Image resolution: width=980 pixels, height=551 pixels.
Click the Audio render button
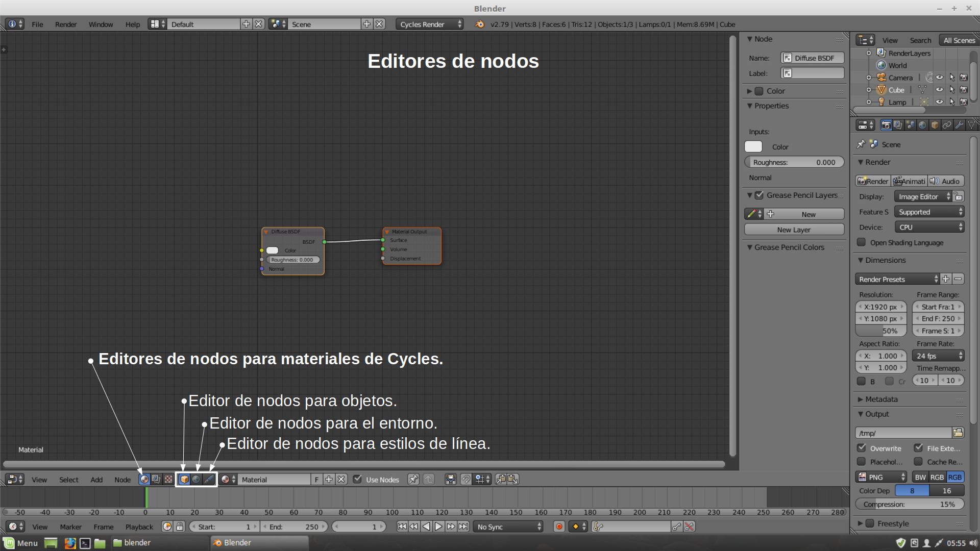[946, 181]
